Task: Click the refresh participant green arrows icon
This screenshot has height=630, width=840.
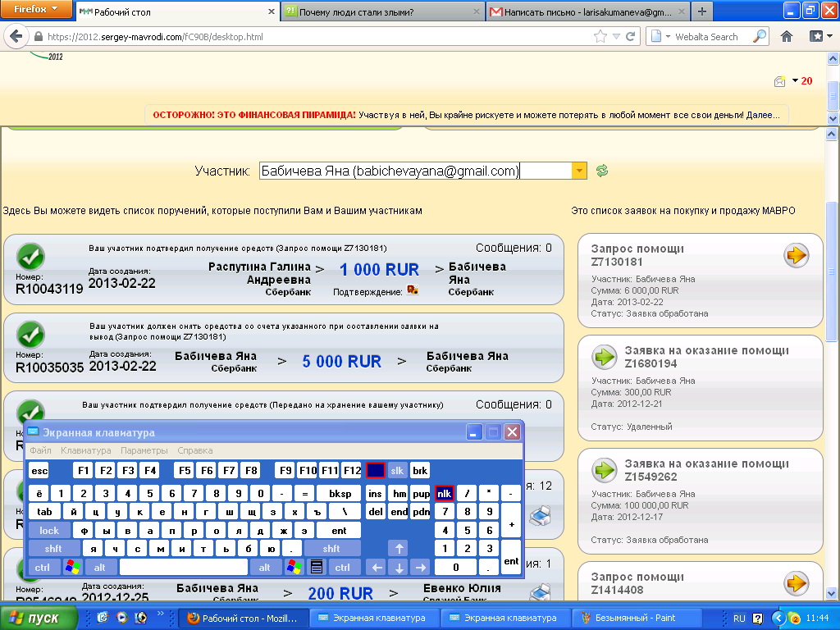Action: click(602, 171)
